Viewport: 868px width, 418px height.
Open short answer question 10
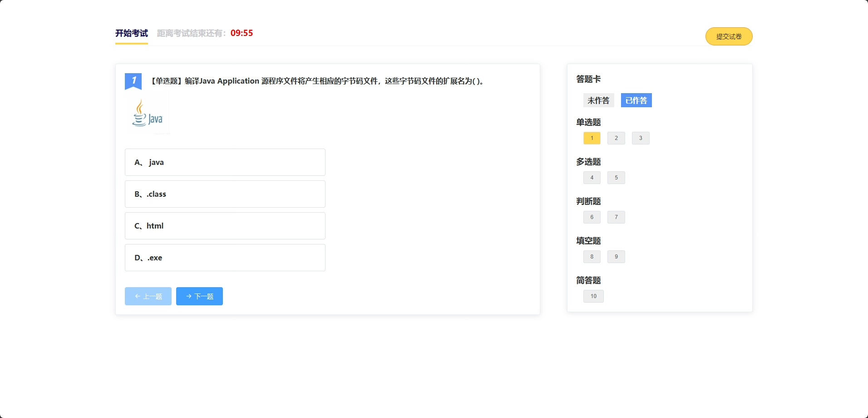[593, 296]
